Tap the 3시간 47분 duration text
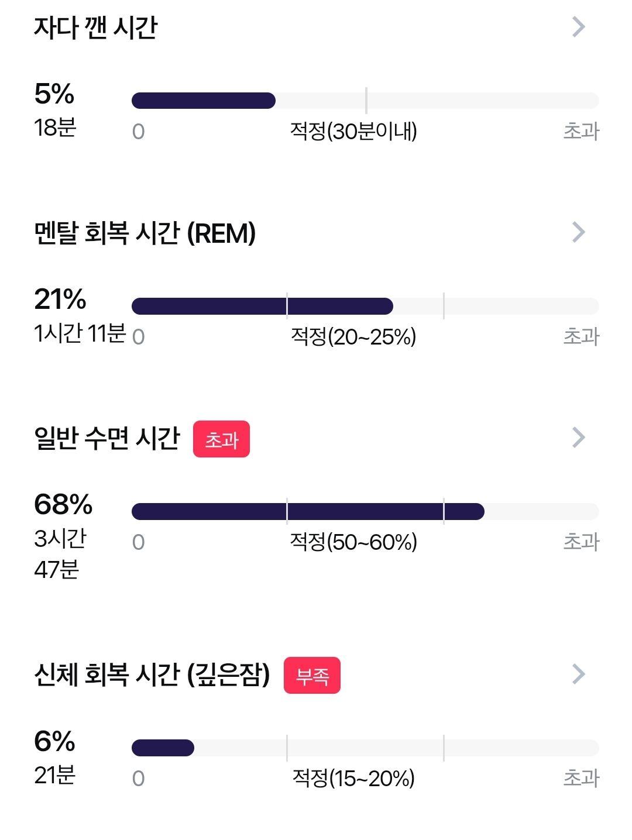Viewport: 632px width, 840px height. point(60,553)
